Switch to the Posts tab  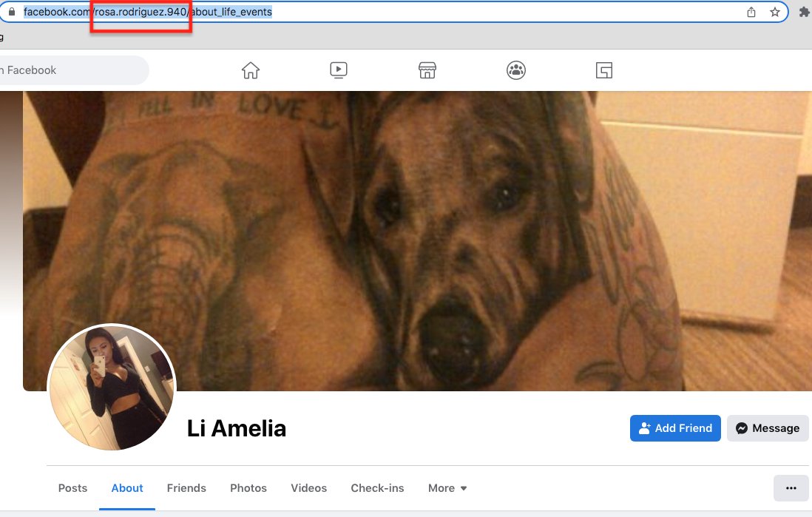pyautogui.click(x=72, y=488)
